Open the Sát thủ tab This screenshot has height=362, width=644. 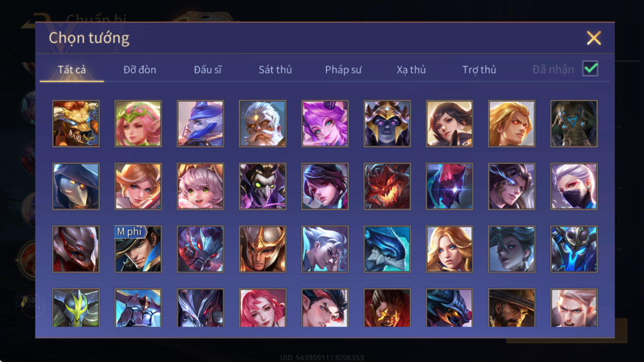tap(275, 70)
